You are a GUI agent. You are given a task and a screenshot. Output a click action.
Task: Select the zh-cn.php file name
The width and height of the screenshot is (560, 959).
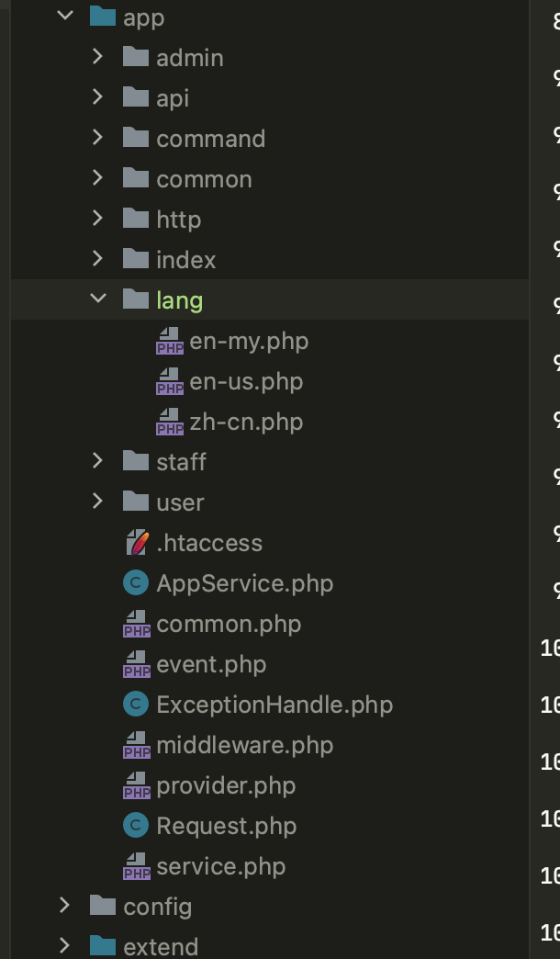click(246, 422)
